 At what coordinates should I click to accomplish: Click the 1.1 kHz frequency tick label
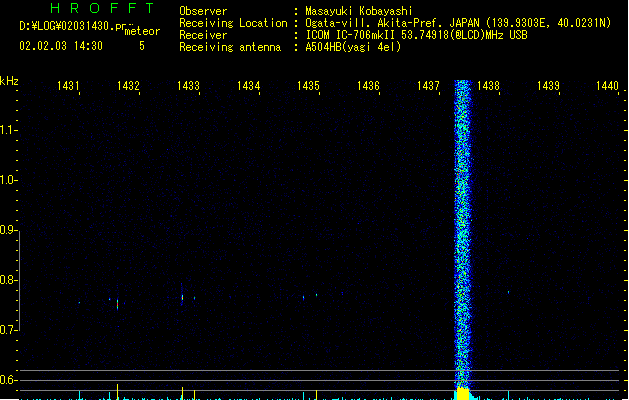click(8, 130)
